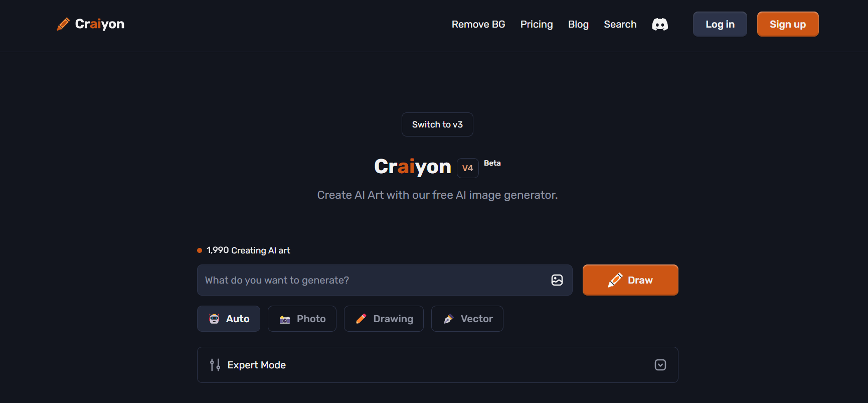Click the image upload icon in prompt box

[x=557, y=280]
